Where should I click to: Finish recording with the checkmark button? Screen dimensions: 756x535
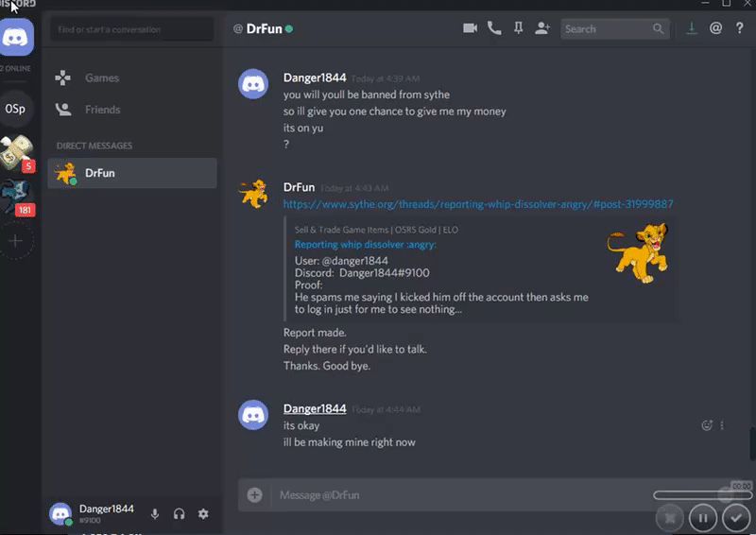736,518
